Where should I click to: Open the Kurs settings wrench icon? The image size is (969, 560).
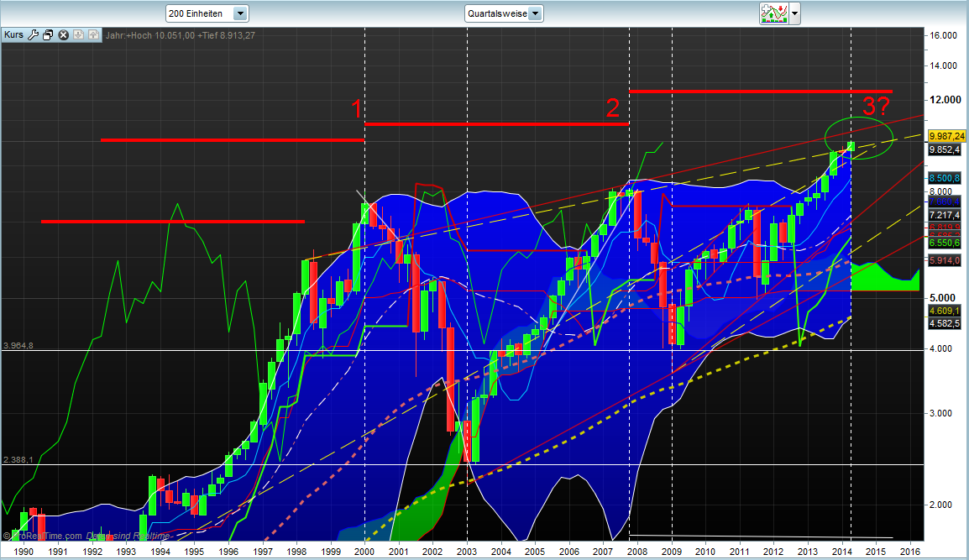[32, 34]
